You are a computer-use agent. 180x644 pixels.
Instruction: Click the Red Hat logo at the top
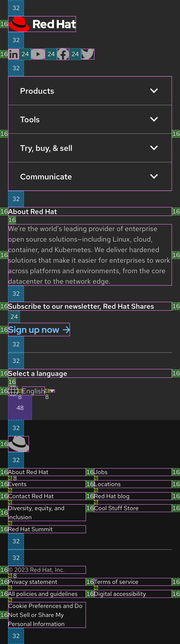point(41,24)
